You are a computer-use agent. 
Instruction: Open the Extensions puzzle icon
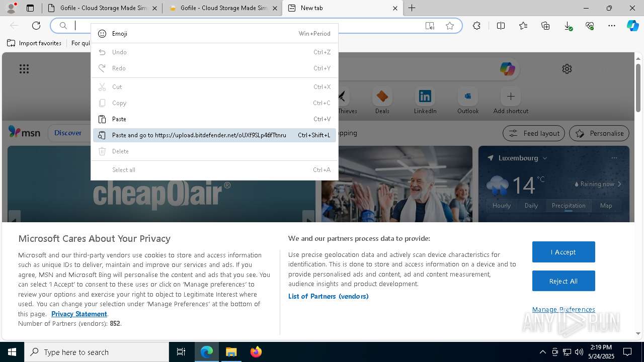point(476,26)
